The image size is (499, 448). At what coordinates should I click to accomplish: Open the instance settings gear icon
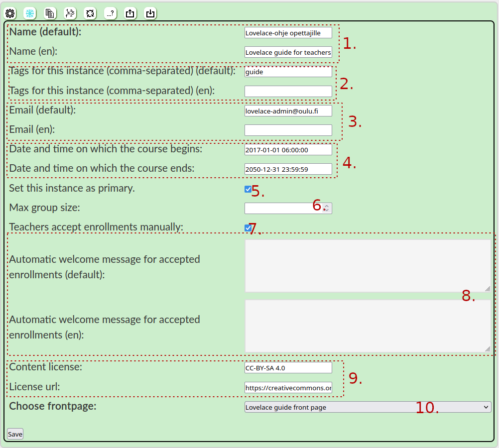click(10, 13)
